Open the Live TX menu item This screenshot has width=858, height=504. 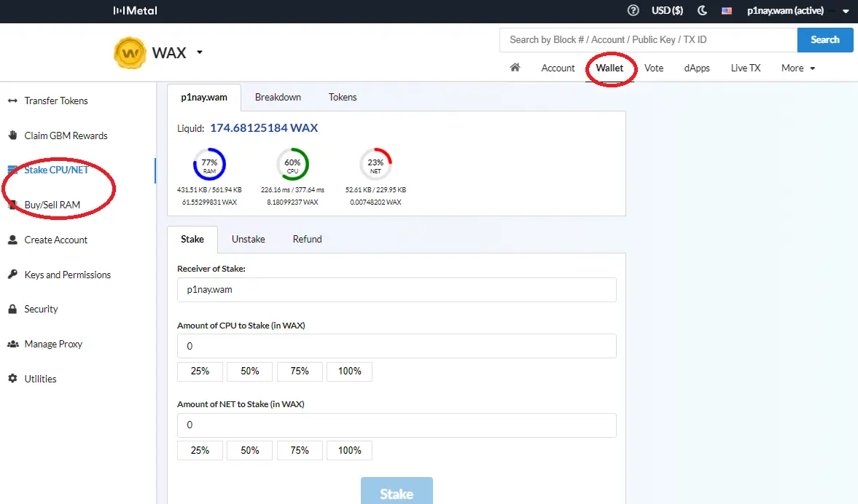pos(746,68)
